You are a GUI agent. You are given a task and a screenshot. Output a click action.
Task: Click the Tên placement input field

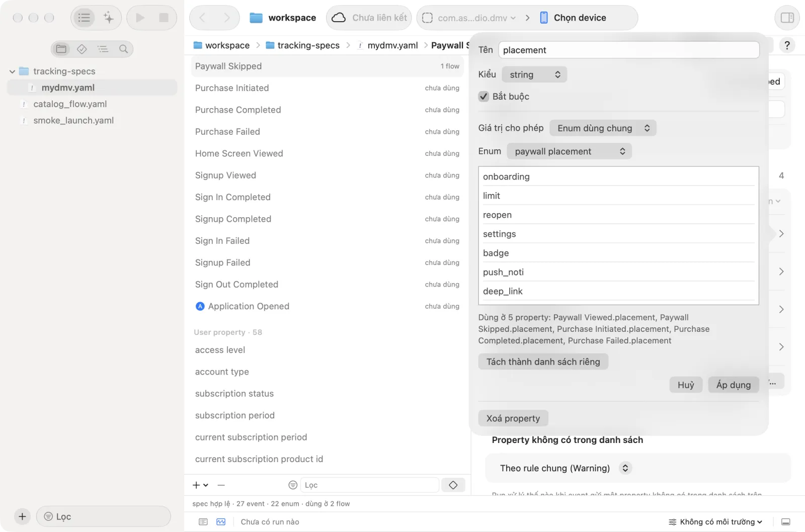tap(628, 50)
